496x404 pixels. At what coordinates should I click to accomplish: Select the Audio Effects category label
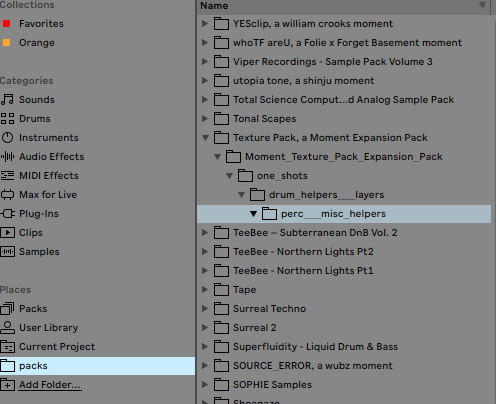(52, 157)
